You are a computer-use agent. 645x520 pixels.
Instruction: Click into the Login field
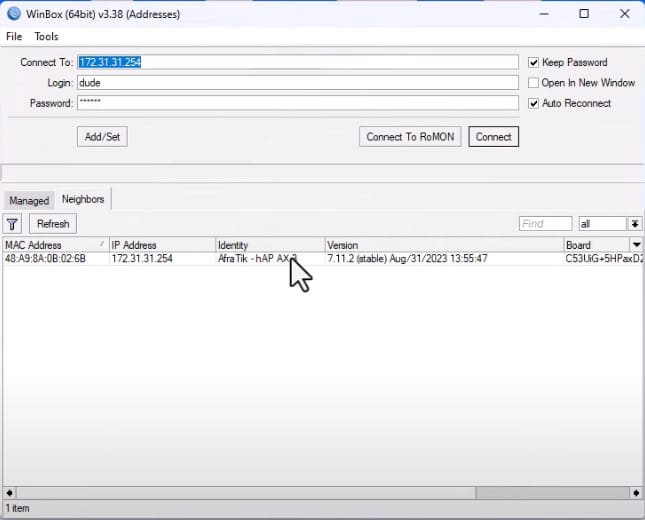coord(297,83)
